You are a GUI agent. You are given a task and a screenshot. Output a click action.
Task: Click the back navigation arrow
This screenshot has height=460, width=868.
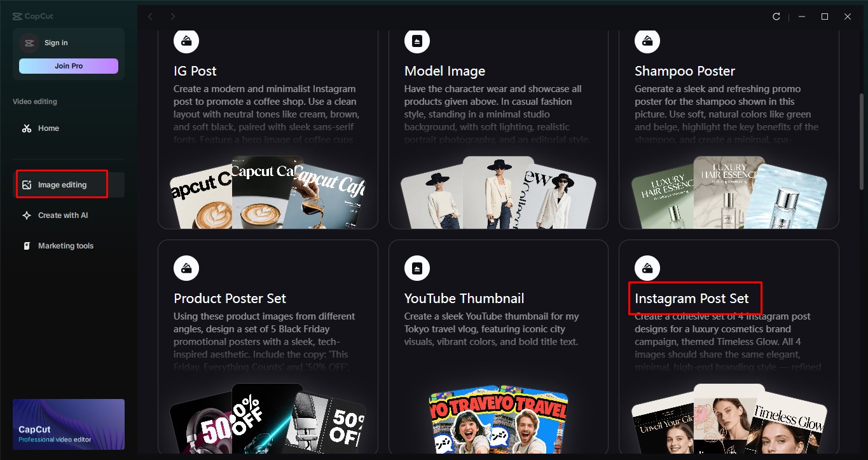[x=150, y=17]
